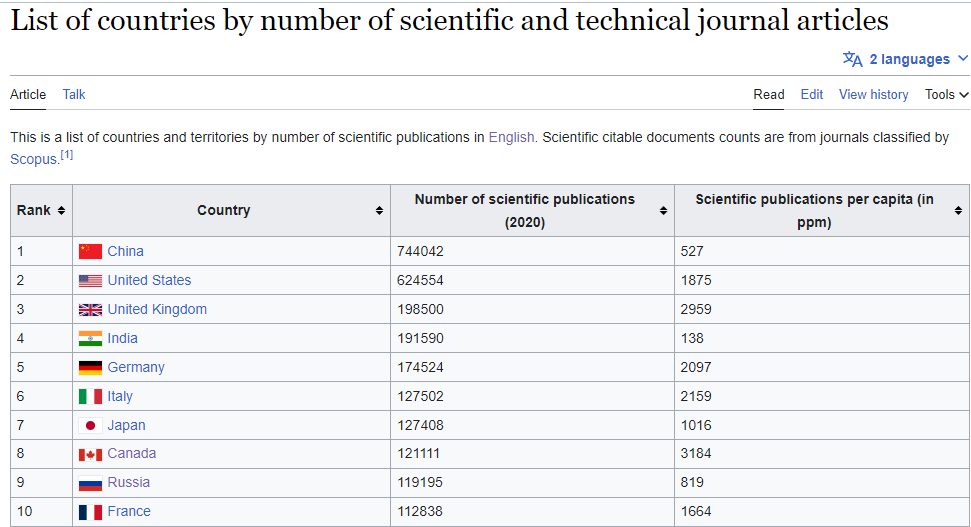Click the Germany flag icon

tap(90, 368)
